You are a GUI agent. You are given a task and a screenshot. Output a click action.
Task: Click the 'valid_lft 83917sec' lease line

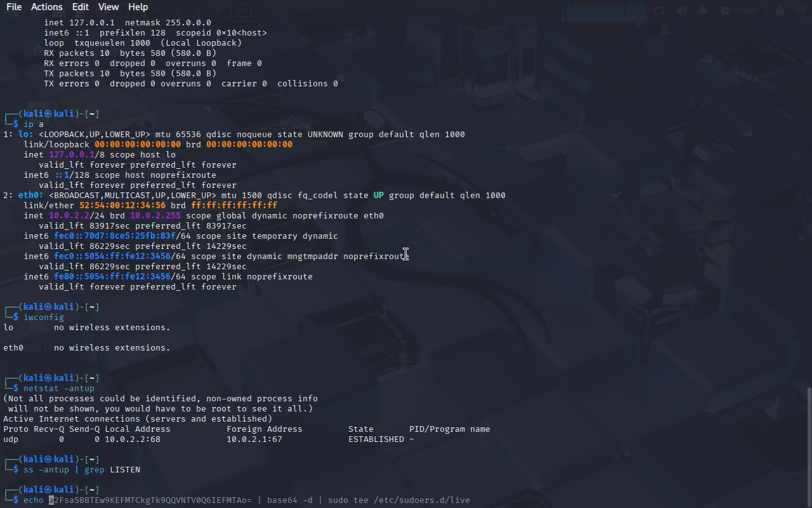click(x=143, y=225)
